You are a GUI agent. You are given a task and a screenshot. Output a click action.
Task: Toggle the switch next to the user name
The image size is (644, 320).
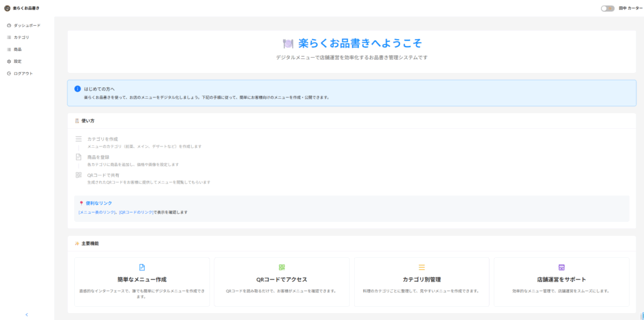pos(607,8)
